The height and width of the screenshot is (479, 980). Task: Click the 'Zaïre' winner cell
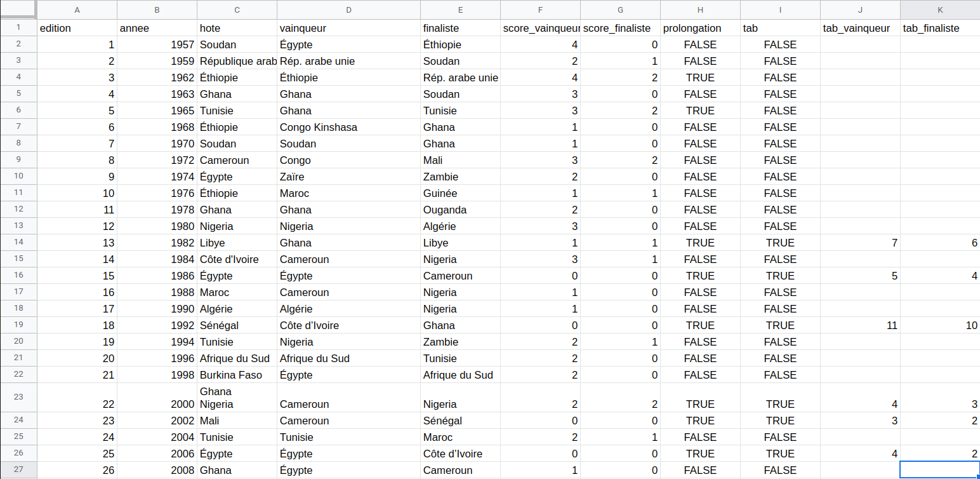pos(348,177)
